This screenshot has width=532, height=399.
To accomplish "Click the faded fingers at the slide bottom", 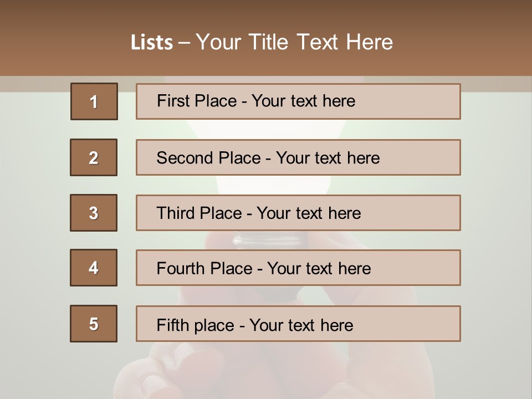I will coord(166,377).
